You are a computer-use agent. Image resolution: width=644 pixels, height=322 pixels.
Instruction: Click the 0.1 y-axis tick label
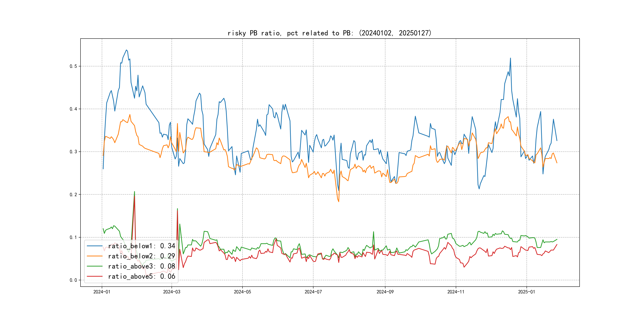coord(73,237)
